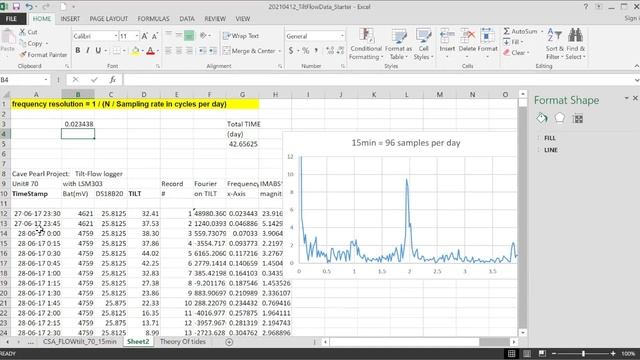640x360 pixels.
Task: Switch to VIEW ribbon tab
Action: (242, 19)
